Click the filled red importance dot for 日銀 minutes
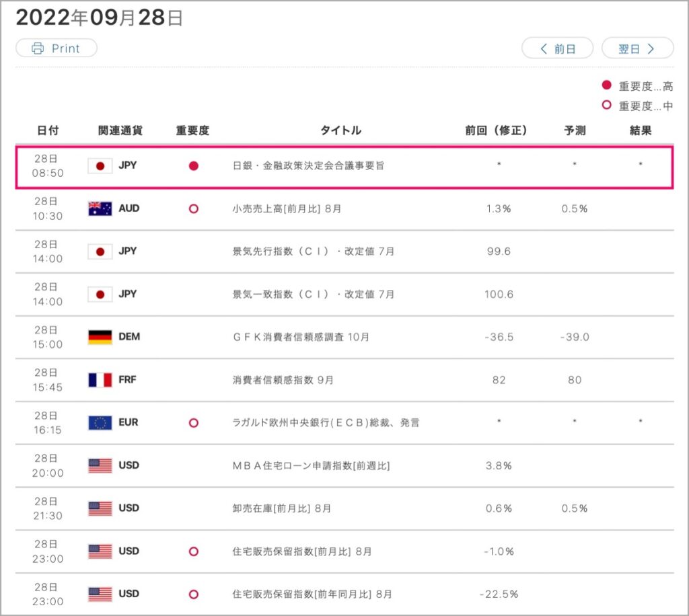The image size is (689, 616). click(193, 166)
